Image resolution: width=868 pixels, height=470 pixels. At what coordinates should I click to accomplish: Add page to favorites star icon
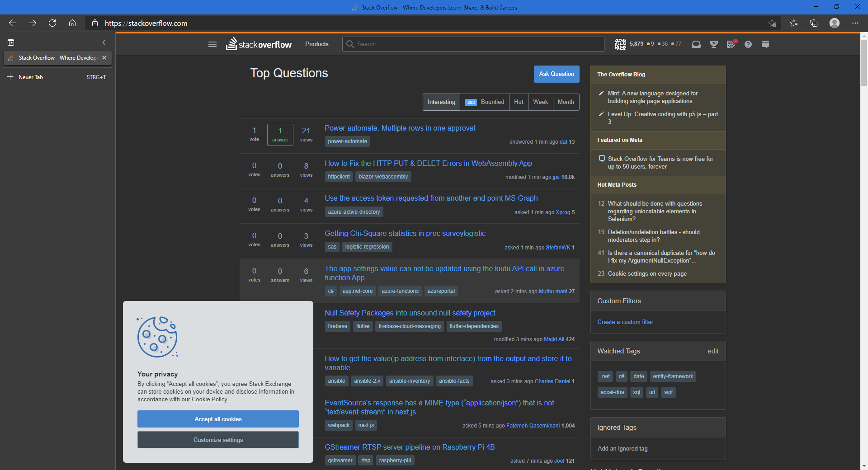[x=772, y=23]
